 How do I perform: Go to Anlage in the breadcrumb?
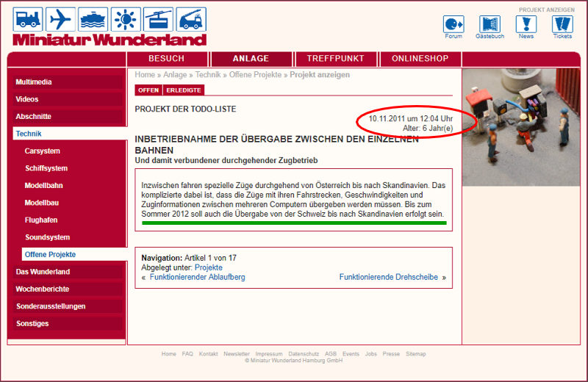click(x=175, y=75)
